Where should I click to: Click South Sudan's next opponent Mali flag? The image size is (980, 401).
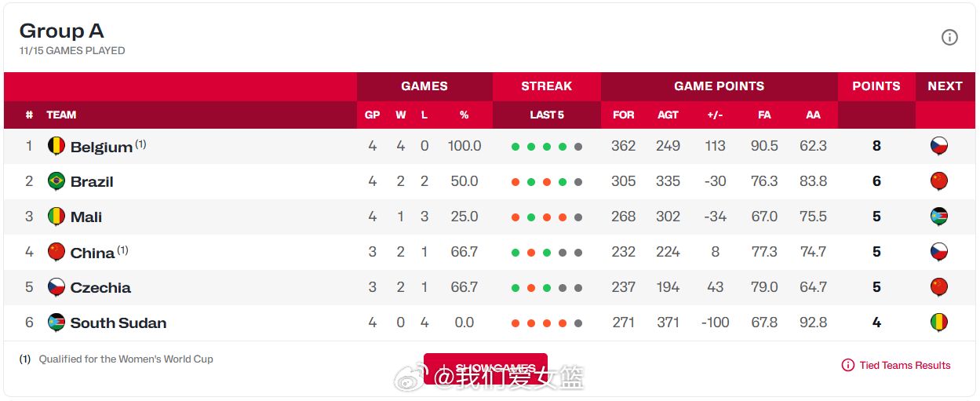pos(938,323)
